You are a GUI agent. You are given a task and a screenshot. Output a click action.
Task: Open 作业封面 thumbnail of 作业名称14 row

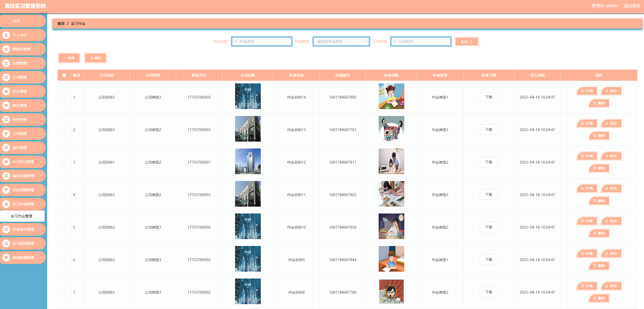[391, 96]
